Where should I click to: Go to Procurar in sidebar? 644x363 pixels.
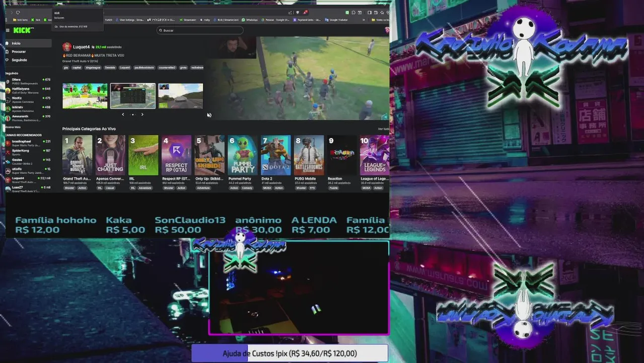click(x=28, y=51)
